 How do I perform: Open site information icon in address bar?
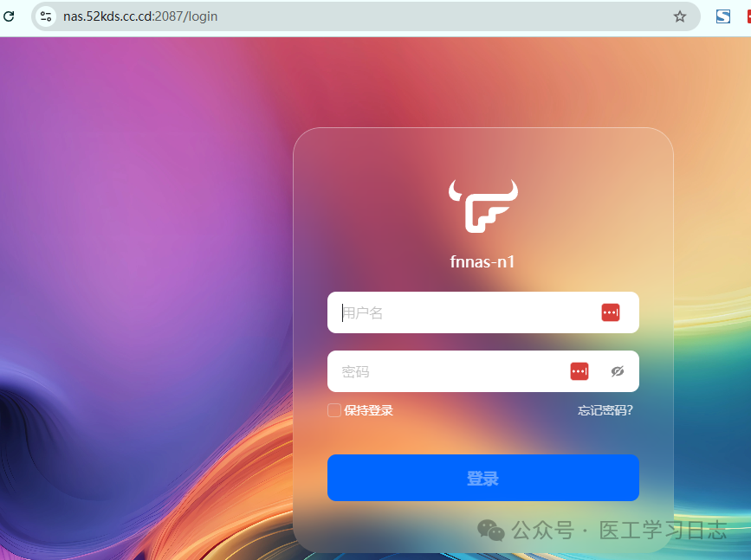click(x=46, y=16)
